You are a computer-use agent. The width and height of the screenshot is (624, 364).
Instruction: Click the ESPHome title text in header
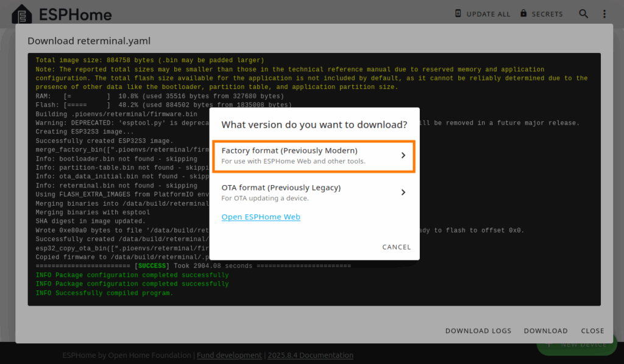click(x=76, y=15)
